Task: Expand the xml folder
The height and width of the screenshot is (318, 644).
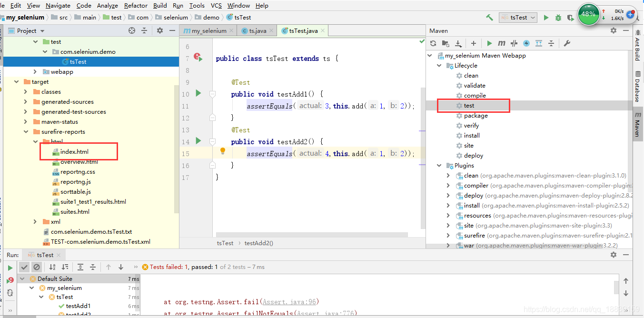Action: [35, 222]
